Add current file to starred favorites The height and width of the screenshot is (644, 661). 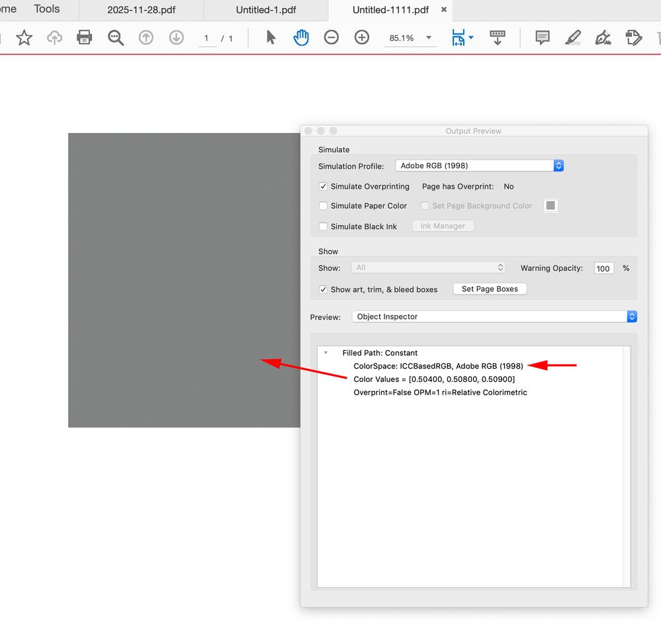(x=24, y=38)
